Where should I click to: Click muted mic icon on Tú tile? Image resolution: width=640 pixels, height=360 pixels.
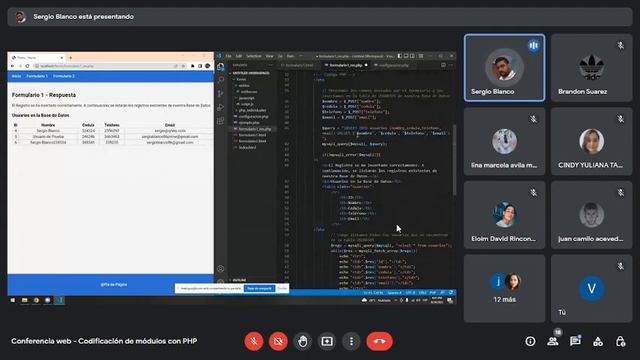(x=620, y=266)
